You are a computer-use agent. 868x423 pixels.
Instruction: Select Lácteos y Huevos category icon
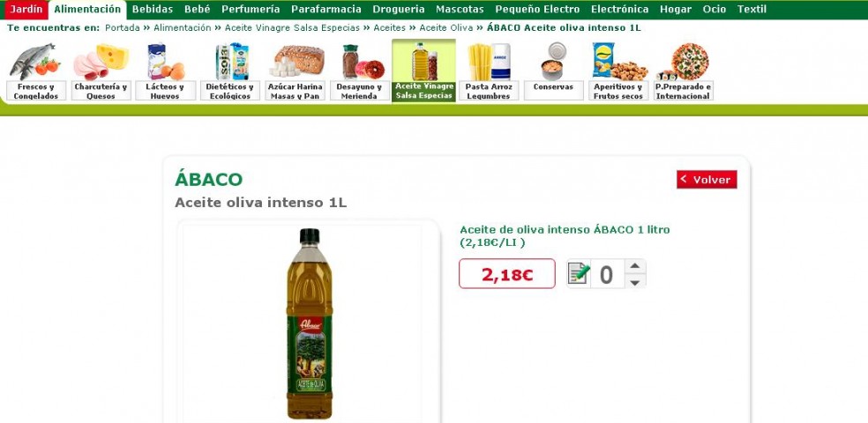(x=165, y=71)
